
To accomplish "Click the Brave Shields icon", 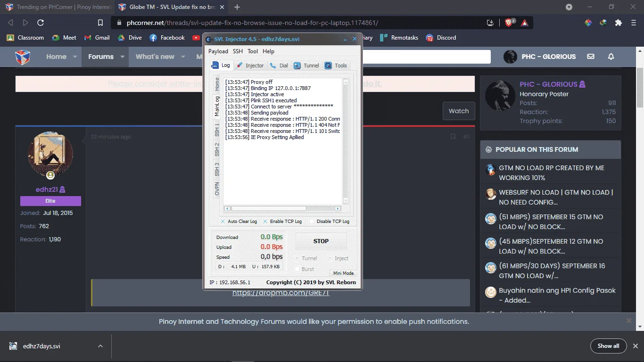I will (x=510, y=22).
